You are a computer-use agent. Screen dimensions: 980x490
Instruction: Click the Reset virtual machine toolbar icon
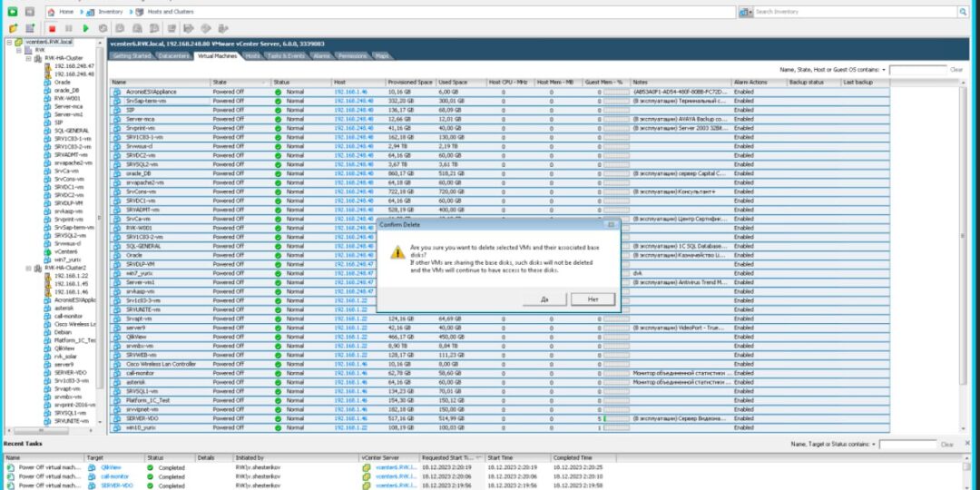102,28
